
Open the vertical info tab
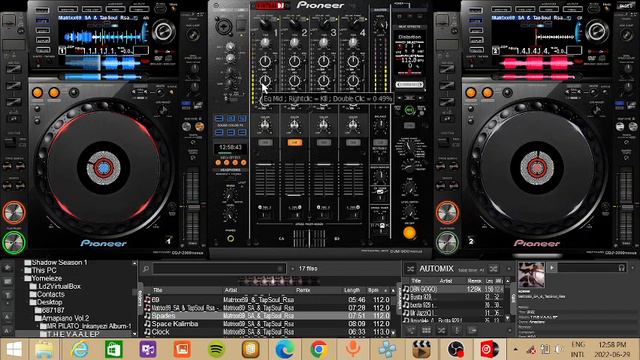point(513,298)
